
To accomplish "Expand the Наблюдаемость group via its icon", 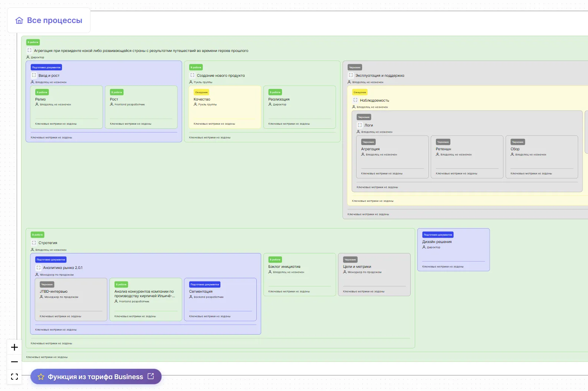I will [355, 100].
